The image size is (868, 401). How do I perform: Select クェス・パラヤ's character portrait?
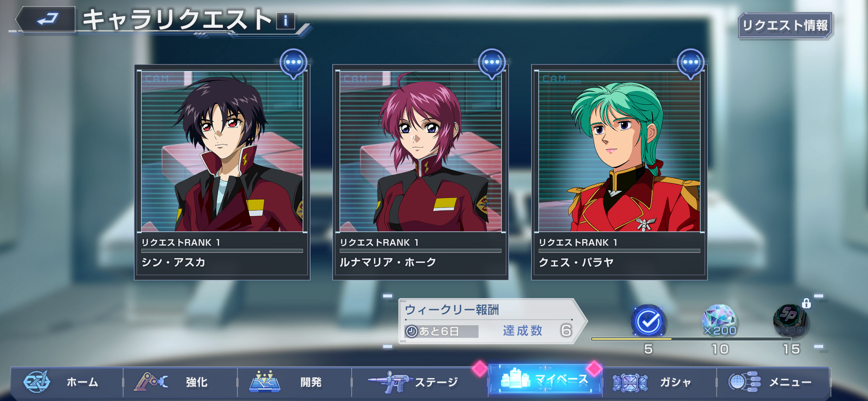(619, 151)
